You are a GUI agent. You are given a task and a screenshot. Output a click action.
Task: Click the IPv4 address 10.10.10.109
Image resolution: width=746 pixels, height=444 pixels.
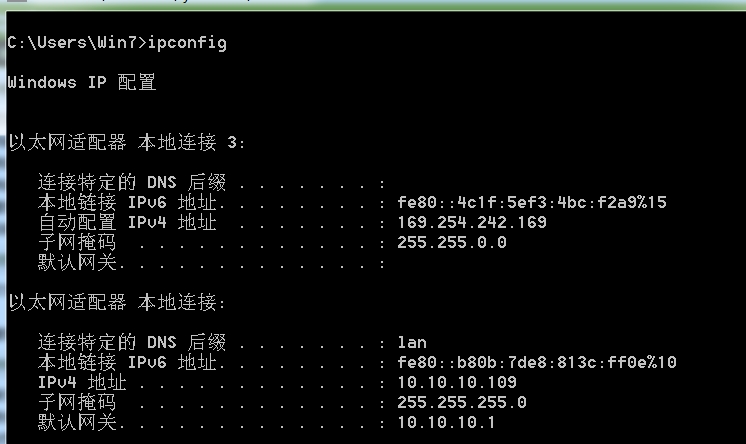(456, 382)
